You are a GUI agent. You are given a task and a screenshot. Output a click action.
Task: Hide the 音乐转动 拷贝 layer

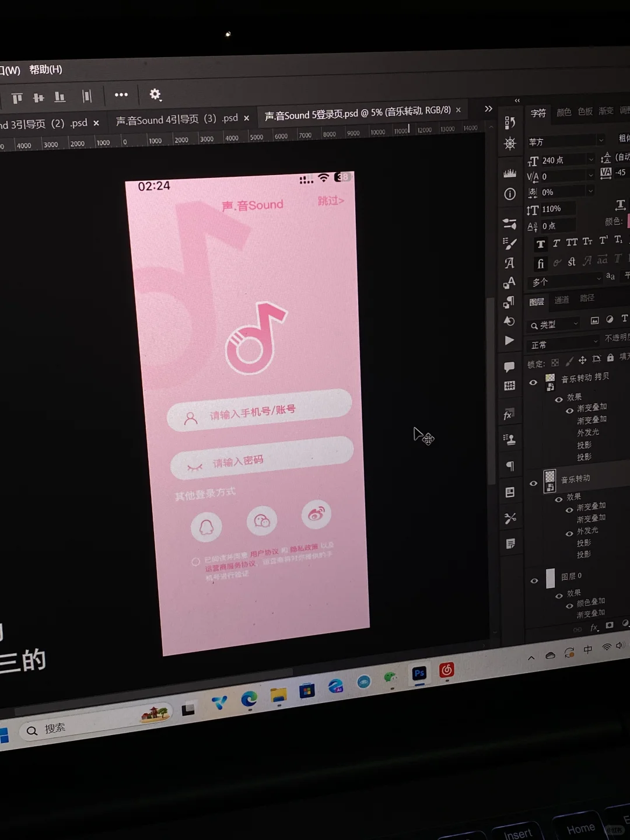click(x=533, y=383)
